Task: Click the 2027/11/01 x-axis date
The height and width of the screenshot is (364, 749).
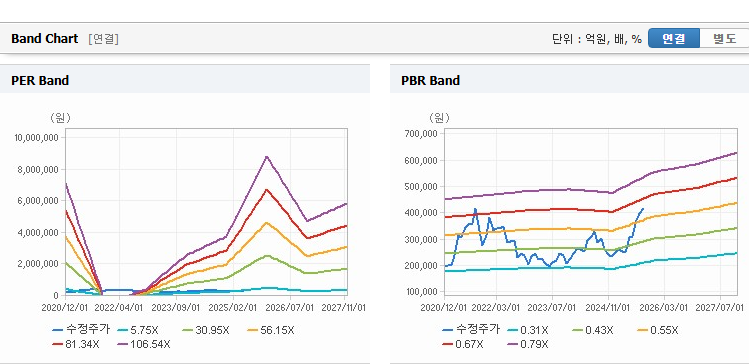Action: tap(343, 308)
